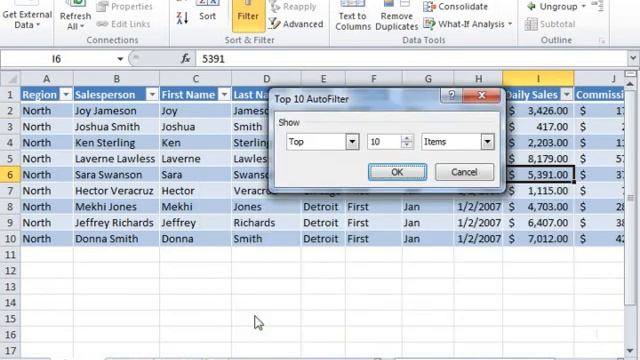Viewport: 640px width, 360px height.
Task: Click Select All corner button
Action: 10,78
